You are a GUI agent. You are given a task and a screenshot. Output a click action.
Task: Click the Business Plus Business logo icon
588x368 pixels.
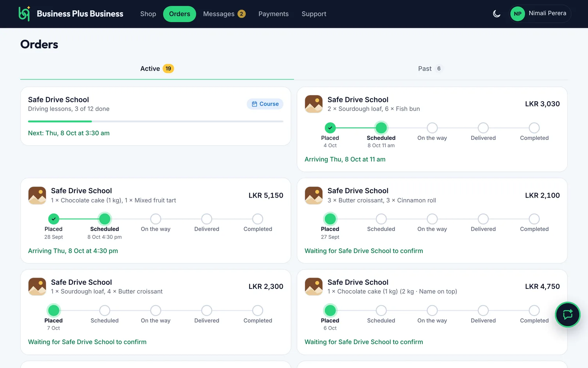[x=24, y=14]
